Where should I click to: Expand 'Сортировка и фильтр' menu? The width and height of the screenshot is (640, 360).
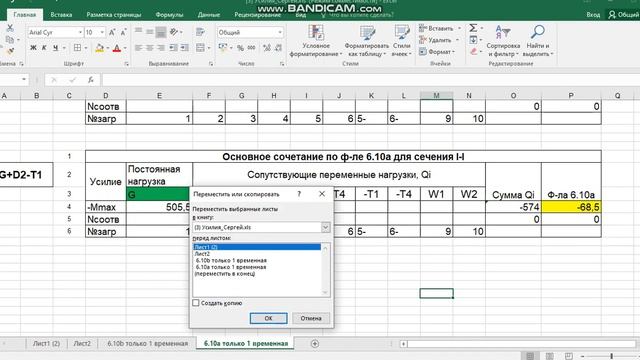coord(503,42)
